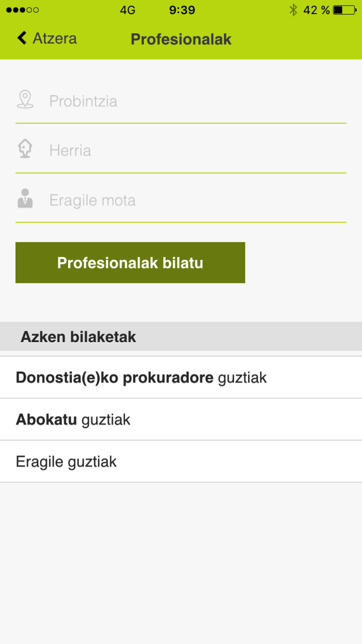Tap the battery icon in status bar
This screenshot has height=644, width=362.
coord(345,10)
